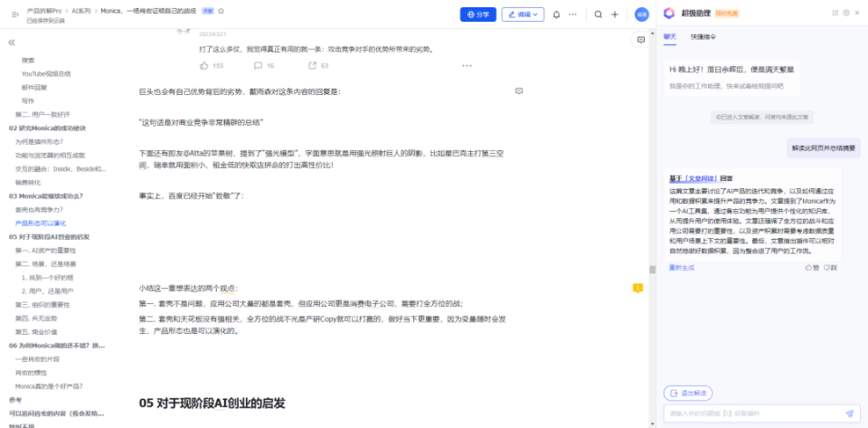Close the 超级助理 panel

(x=857, y=13)
